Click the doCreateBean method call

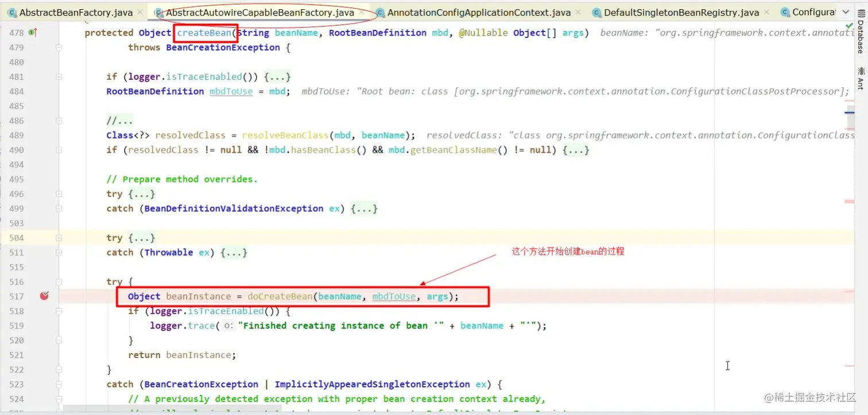click(x=280, y=296)
